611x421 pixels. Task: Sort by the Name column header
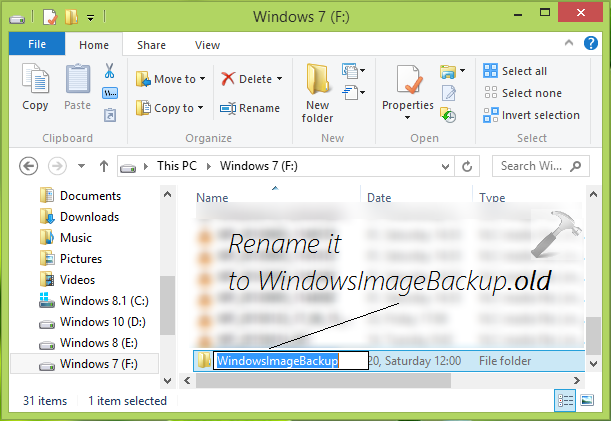tap(212, 198)
